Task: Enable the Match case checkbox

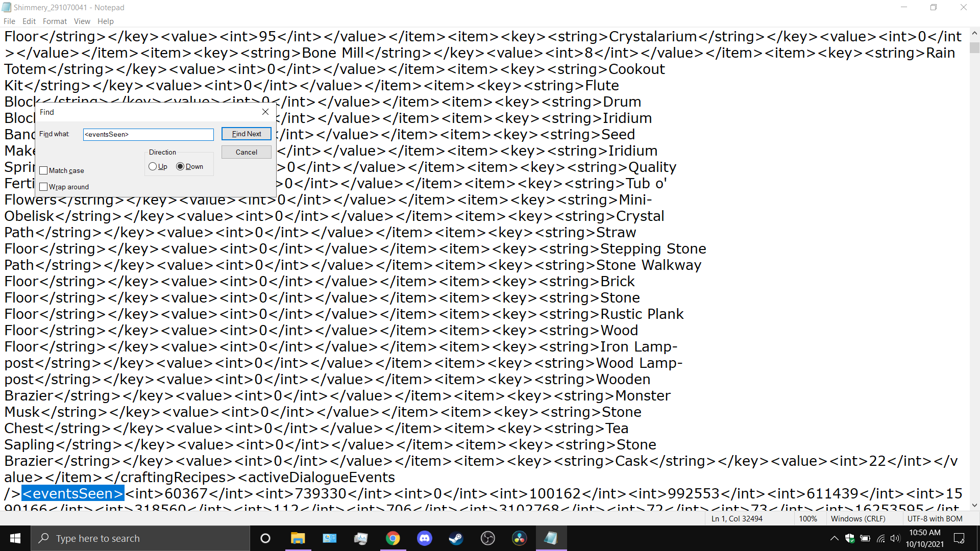Action: click(44, 170)
